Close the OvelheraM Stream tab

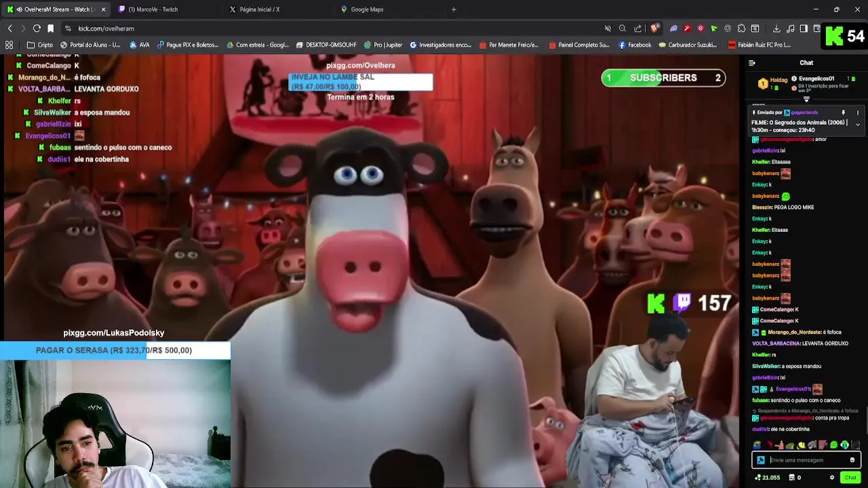(104, 9)
